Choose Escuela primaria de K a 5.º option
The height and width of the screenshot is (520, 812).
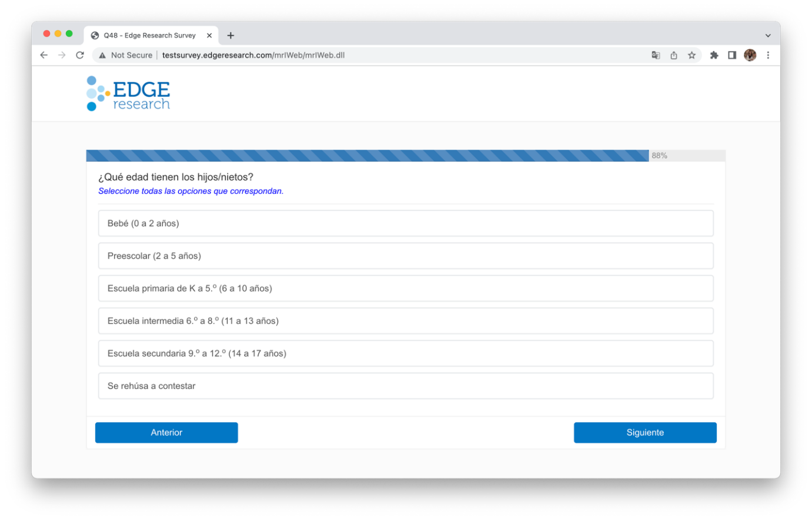point(406,288)
